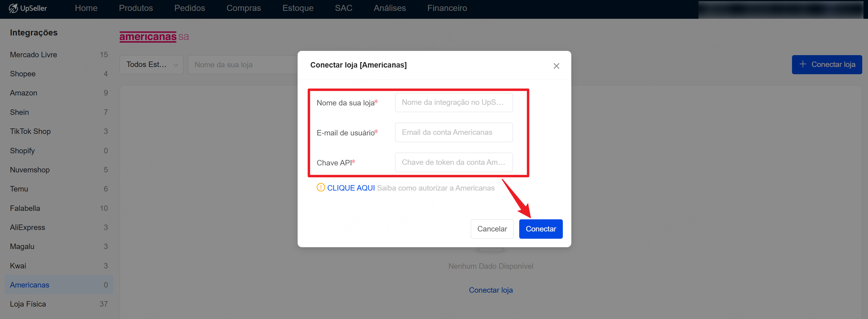
Task: Click the americanas sa logo
Action: (154, 36)
